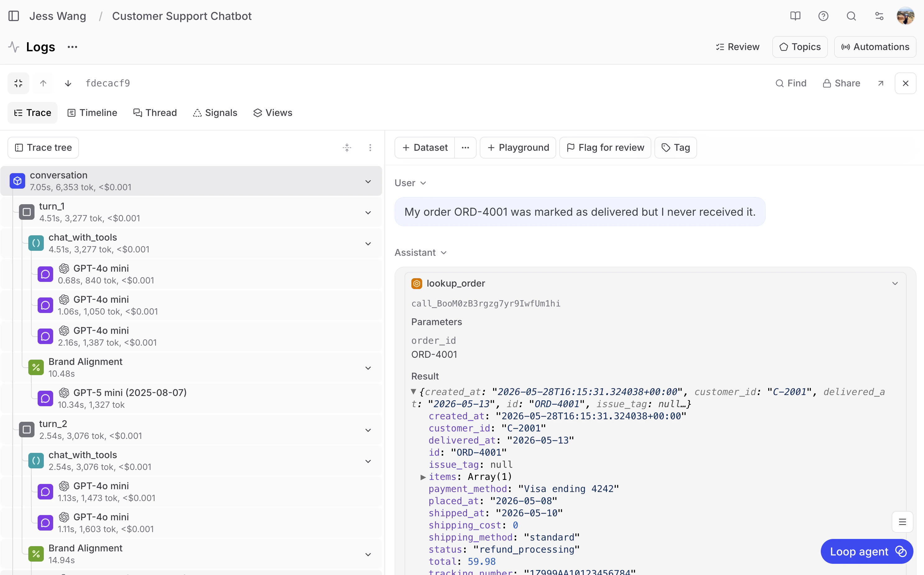Switch to the Timeline tab
Screen dimensions: 924x575
pos(92,113)
